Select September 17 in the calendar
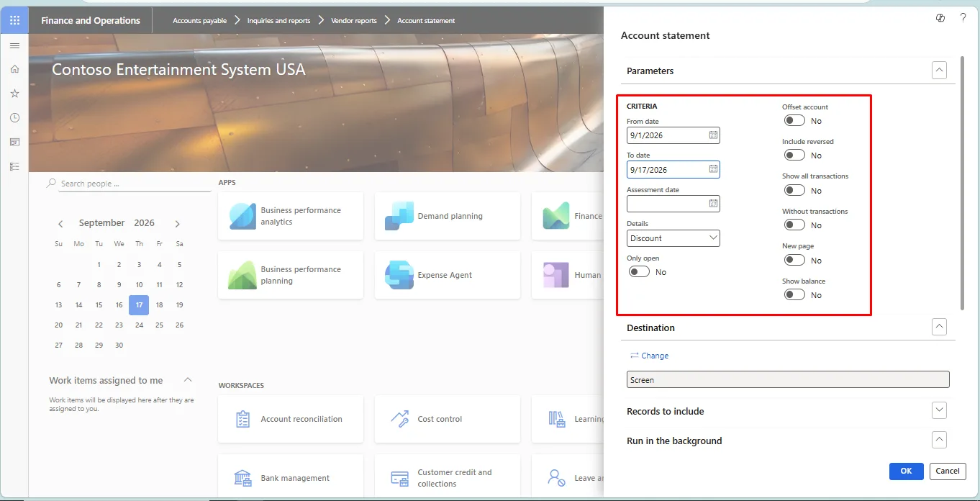980x501 pixels. (x=139, y=304)
